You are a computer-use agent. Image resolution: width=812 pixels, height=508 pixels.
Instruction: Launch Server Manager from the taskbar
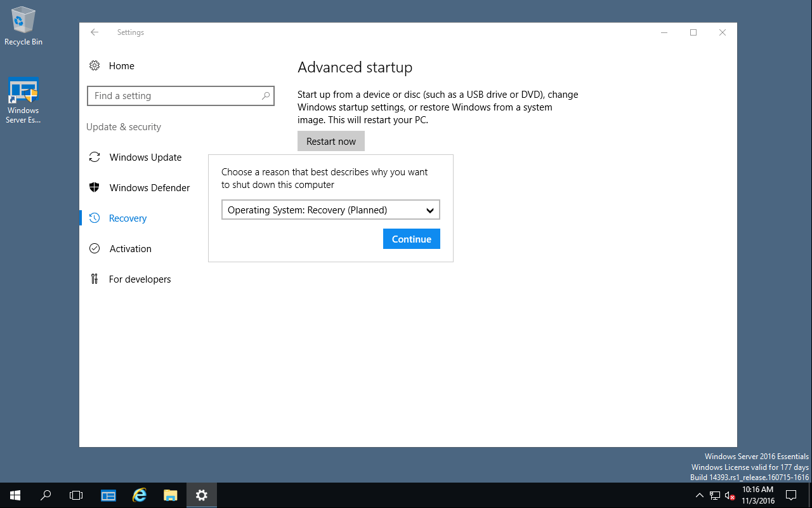(108, 495)
